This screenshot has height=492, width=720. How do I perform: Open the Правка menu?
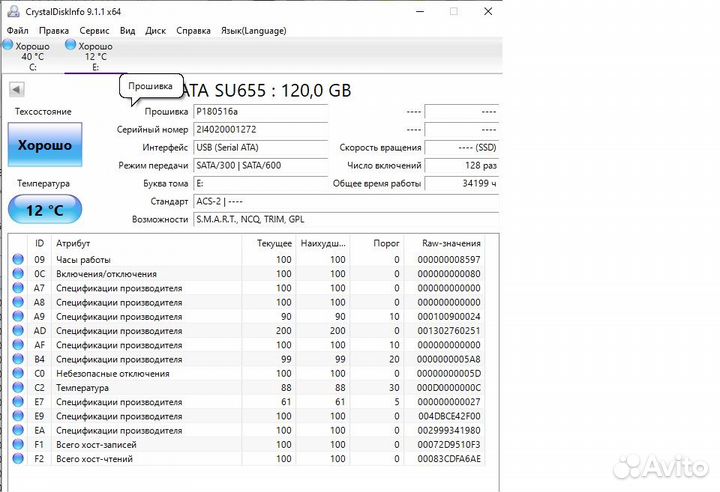(x=54, y=31)
